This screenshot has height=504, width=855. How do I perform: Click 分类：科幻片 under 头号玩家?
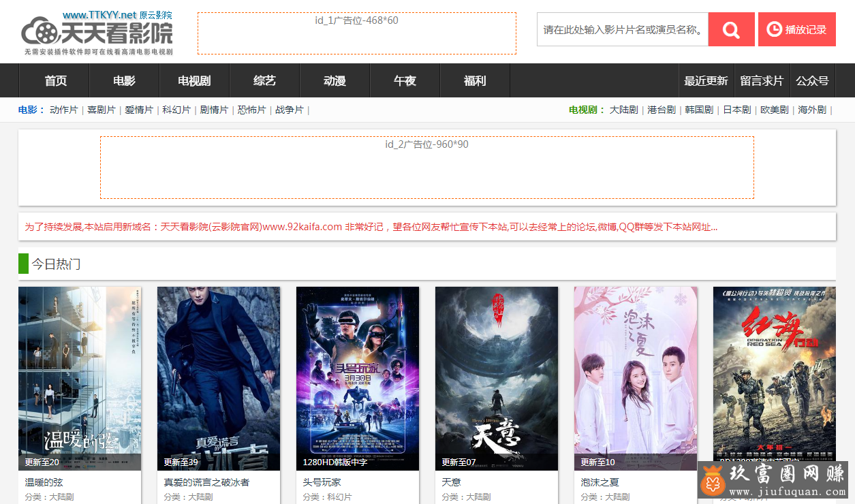[327, 497]
